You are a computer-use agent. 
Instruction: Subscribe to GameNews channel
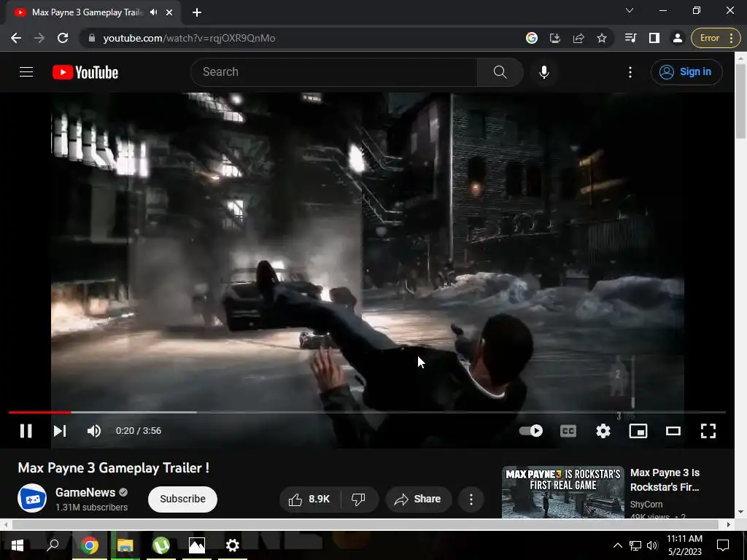point(182,499)
